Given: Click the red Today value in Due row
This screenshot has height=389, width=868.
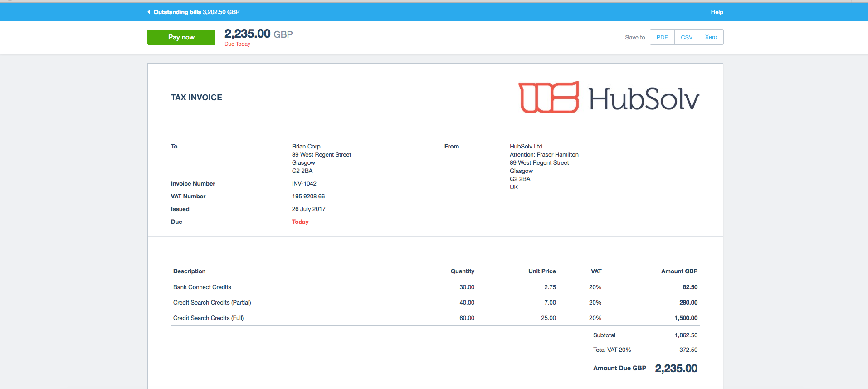Looking at the screenshot, I should pos(300,222).
